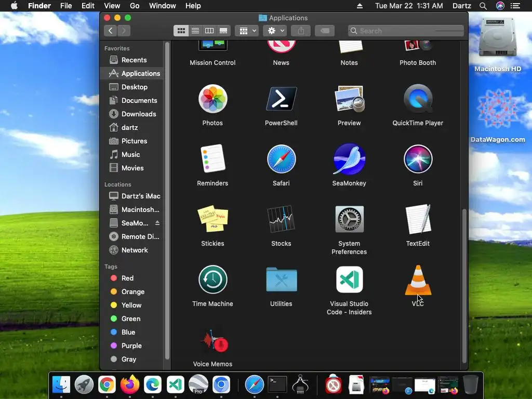Open System Preferences icon
Screen dimensions: 532x399
(349, 219)
